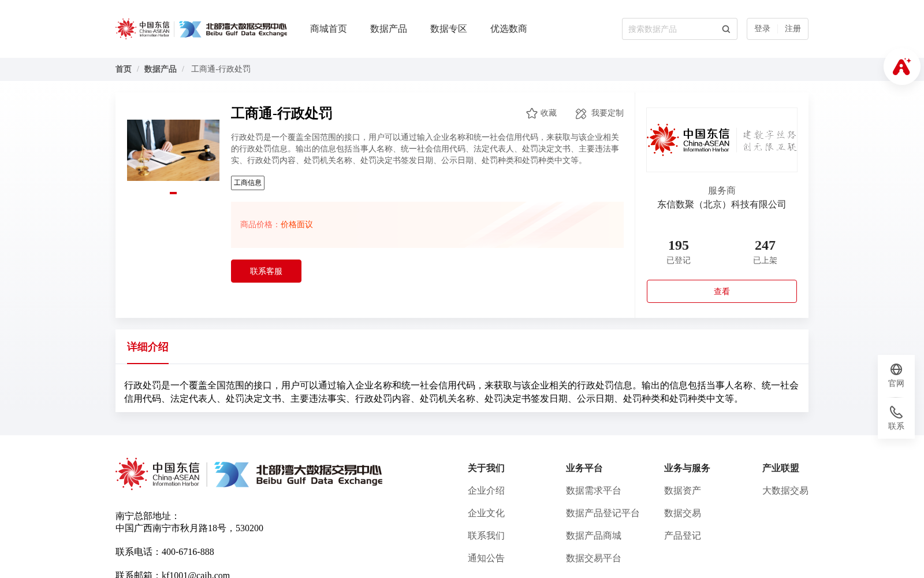Open footer link 数据资产
The image size is (924, 578).
[683, 491]
